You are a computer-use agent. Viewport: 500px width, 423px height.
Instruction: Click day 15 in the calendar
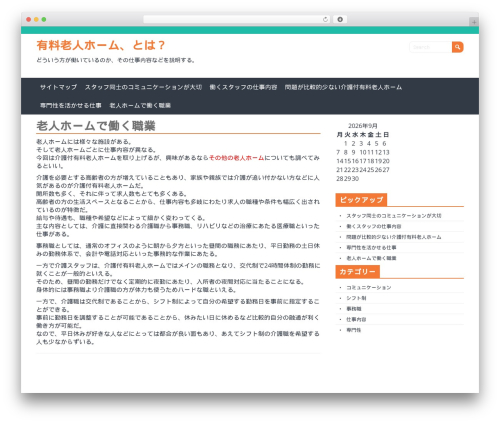click(348, 161)
